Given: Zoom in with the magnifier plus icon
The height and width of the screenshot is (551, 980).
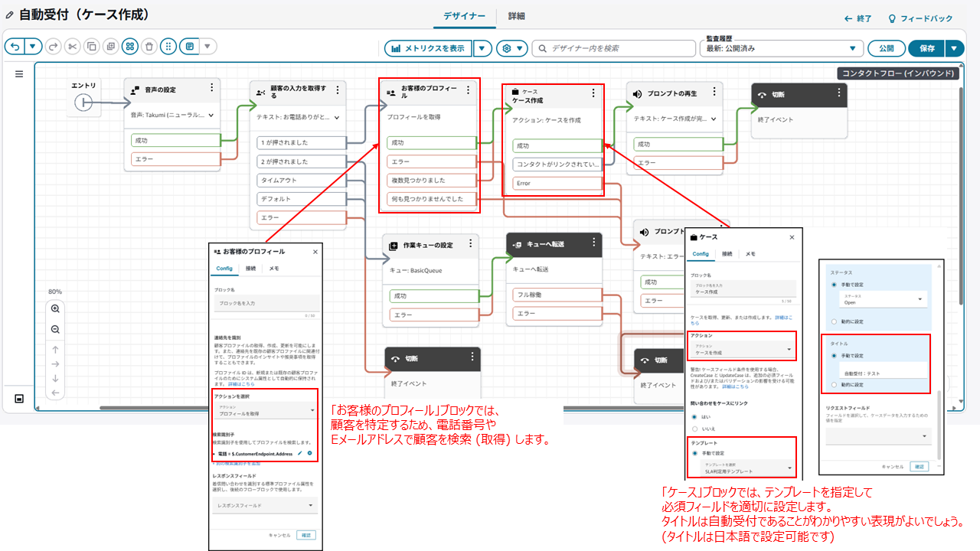Looking at the screenshot, I should pos(55,309).
